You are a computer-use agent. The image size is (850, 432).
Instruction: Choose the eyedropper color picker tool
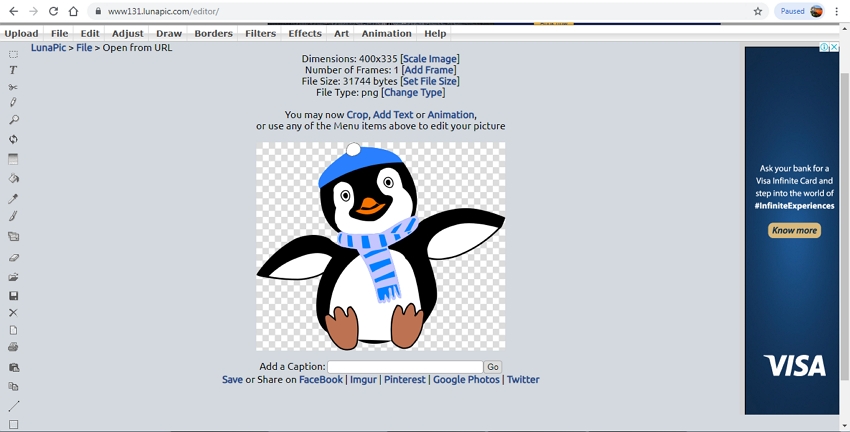pos(13,199)
